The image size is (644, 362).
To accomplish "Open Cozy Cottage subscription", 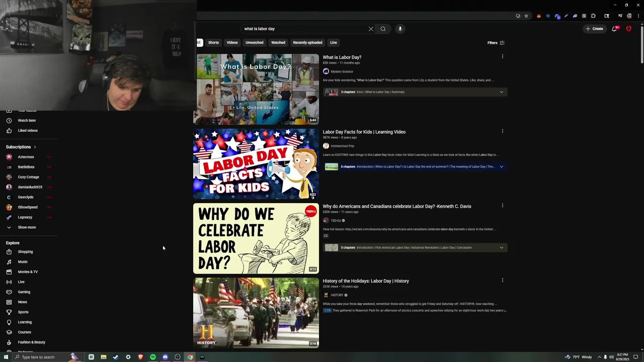I will pos(28,177).
